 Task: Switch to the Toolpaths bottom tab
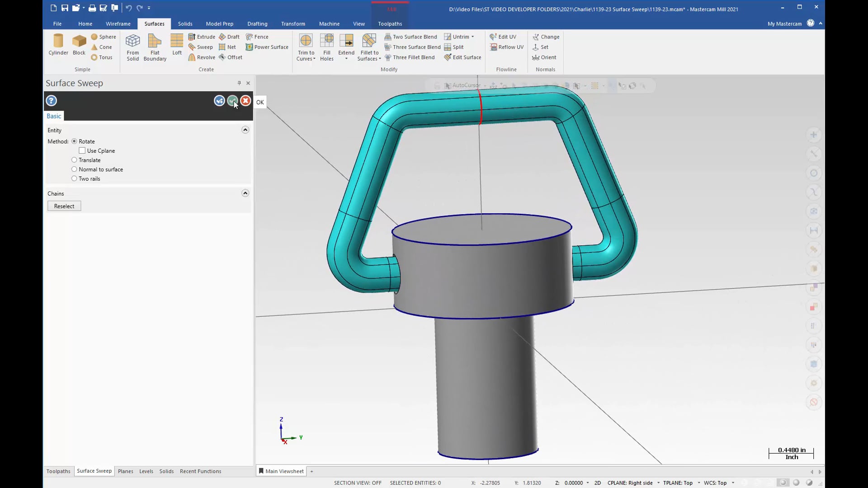click(58, 471)
